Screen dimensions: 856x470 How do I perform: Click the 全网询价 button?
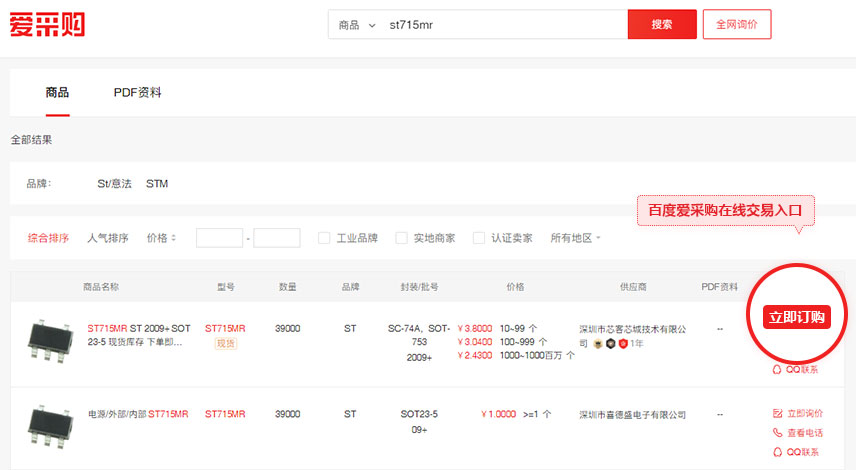[737, 25]
